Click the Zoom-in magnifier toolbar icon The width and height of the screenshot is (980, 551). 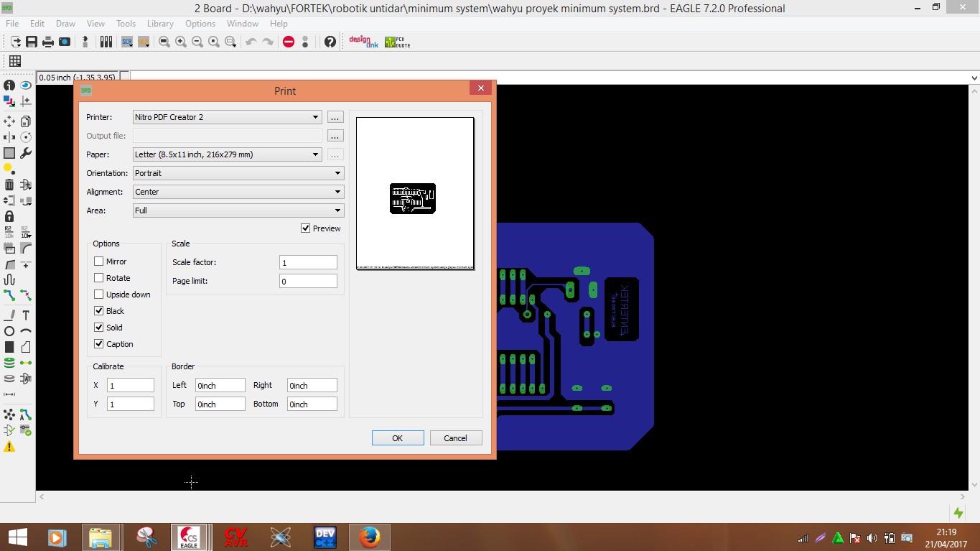tap(181, 41)
